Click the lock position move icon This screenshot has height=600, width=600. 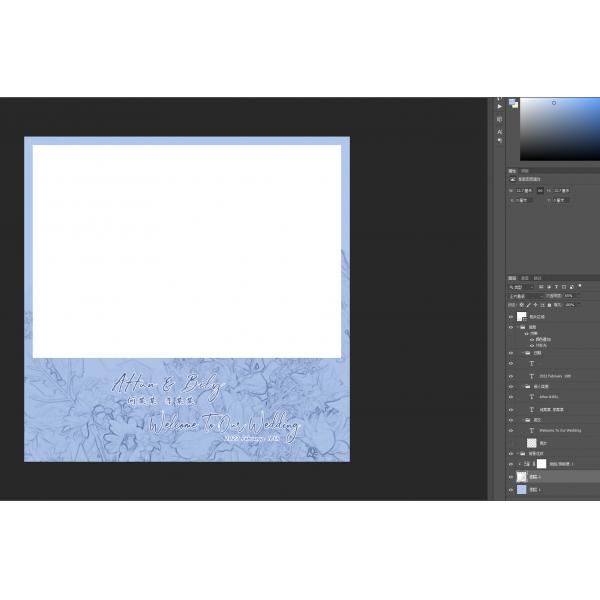click(536, 305)
